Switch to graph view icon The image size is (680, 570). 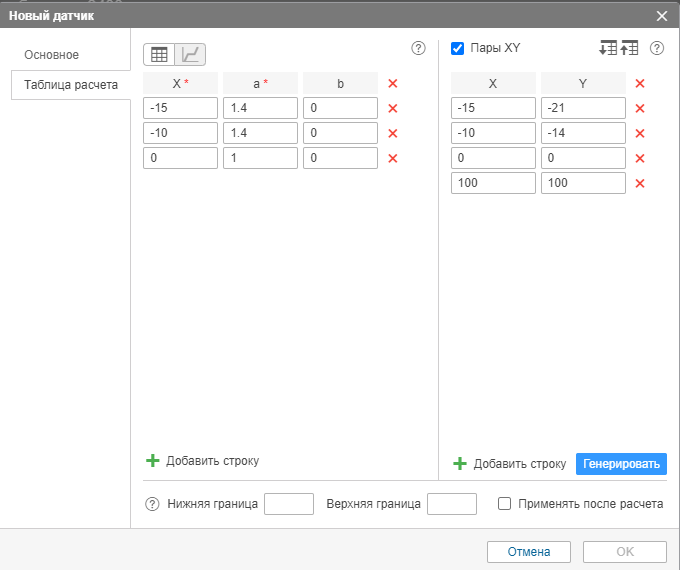tap(190, 55)
